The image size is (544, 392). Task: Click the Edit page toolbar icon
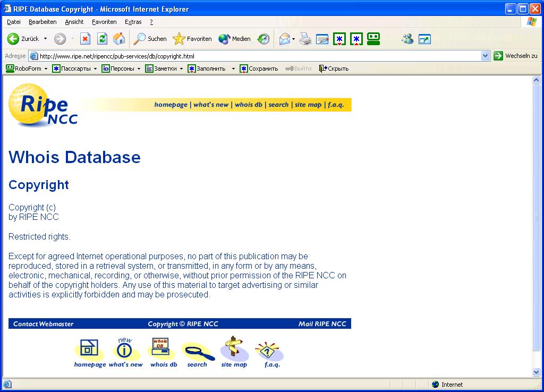pos(322,39)
